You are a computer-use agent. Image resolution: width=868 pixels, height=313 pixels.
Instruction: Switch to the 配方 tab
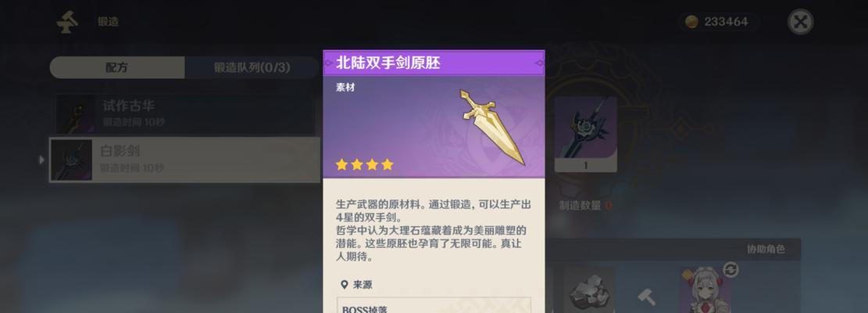pos(117,67)
